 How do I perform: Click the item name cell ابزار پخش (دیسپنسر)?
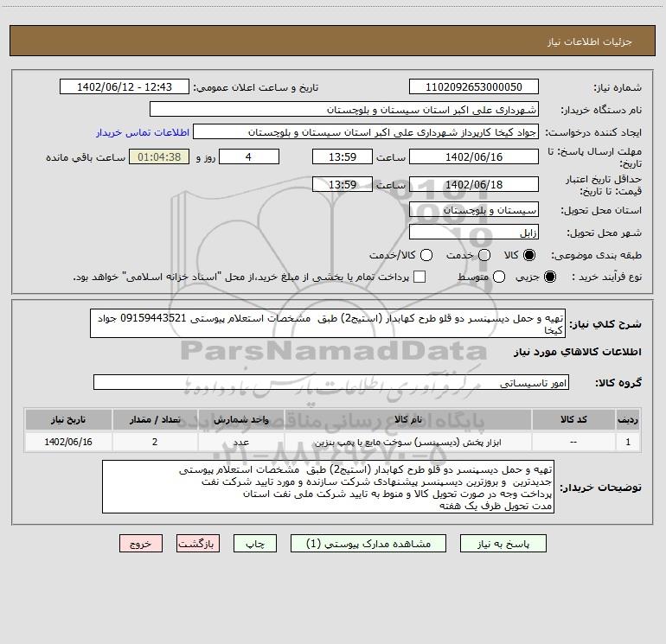[407, 443]
